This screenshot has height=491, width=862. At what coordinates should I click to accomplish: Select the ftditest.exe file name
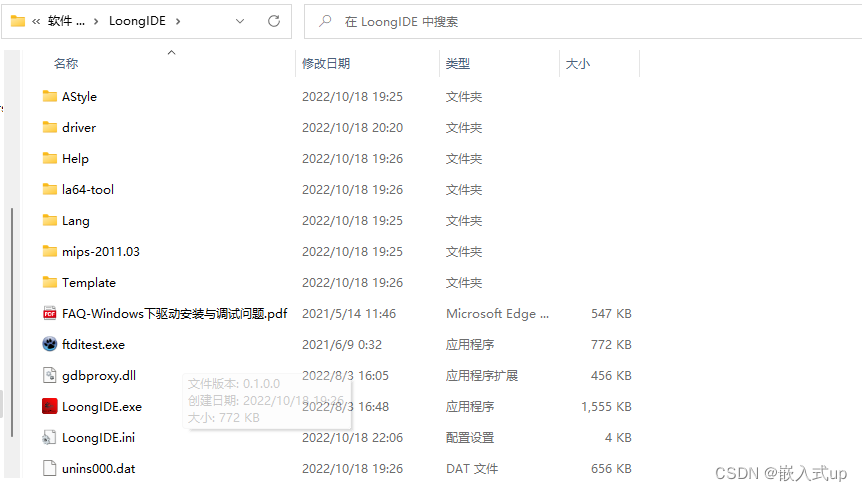(x=93, y=345)
